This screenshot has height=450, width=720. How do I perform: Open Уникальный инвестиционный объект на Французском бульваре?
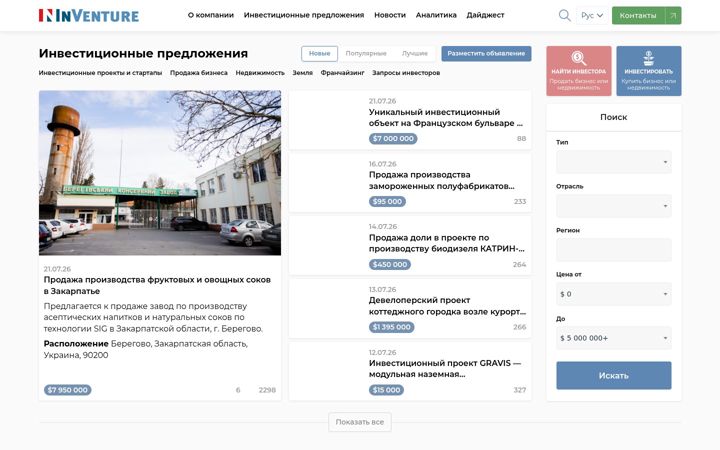click(445, 118)
